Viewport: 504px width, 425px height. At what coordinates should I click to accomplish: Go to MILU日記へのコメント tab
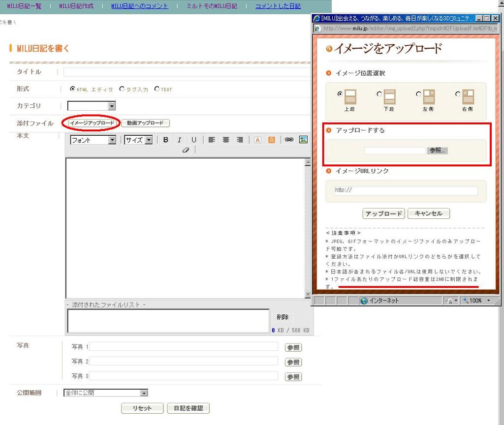(140, 6)
